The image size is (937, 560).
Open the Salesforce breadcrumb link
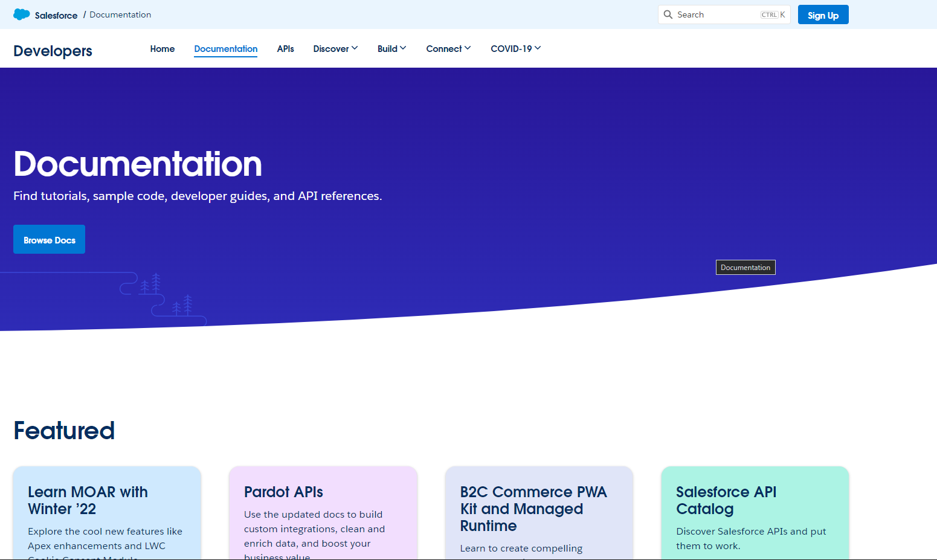(56, 15)
